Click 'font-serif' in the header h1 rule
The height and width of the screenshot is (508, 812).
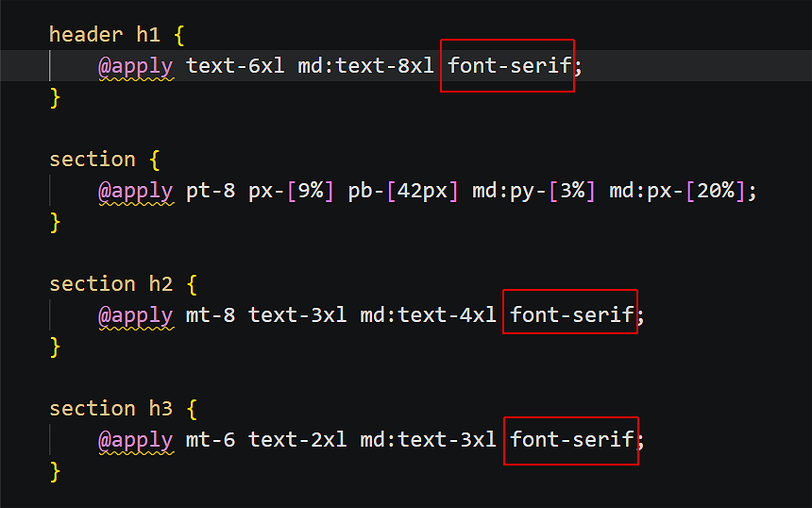(510, 66)
